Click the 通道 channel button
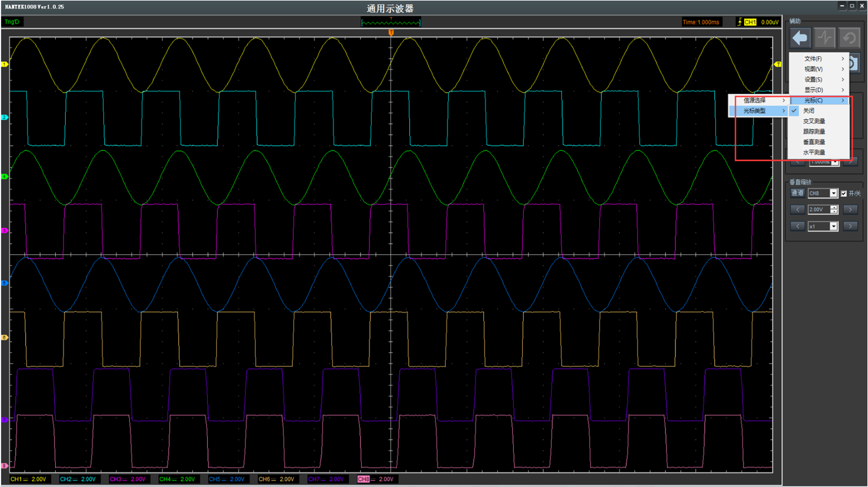Viewport: 868px width, 487px height. 797,193
